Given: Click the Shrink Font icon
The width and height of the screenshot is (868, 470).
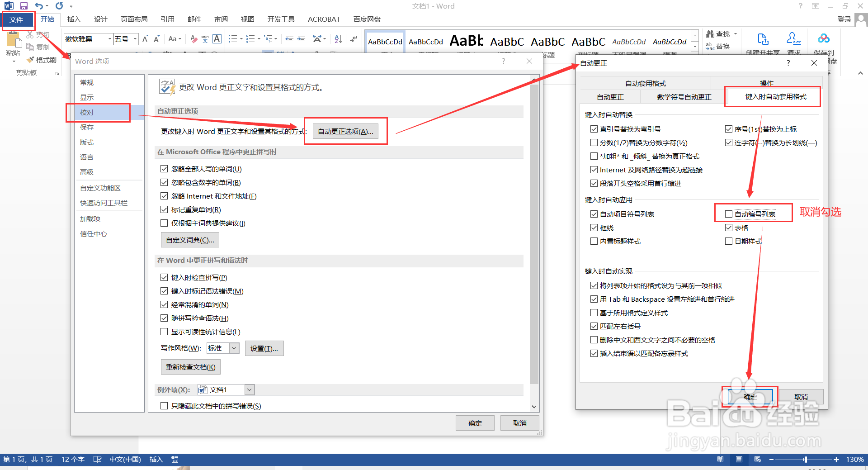Looking at the screenshot, I should point(156,39).
